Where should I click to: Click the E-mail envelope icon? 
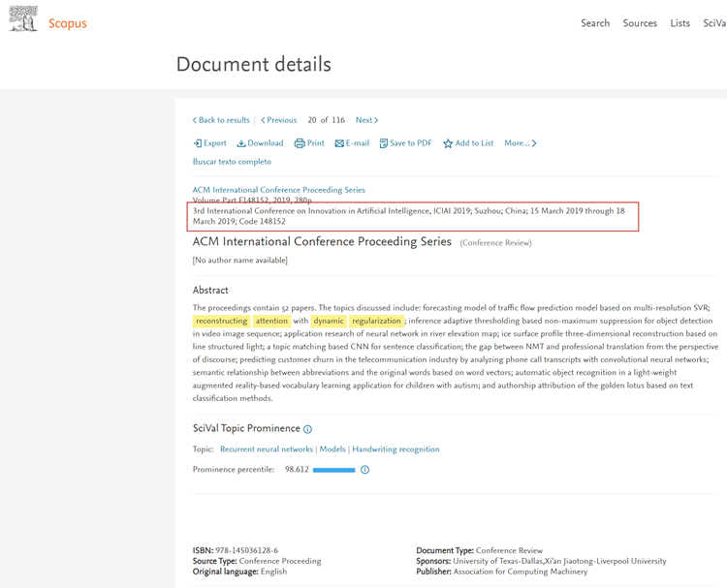pyautogui.click(x=339, y=143)
